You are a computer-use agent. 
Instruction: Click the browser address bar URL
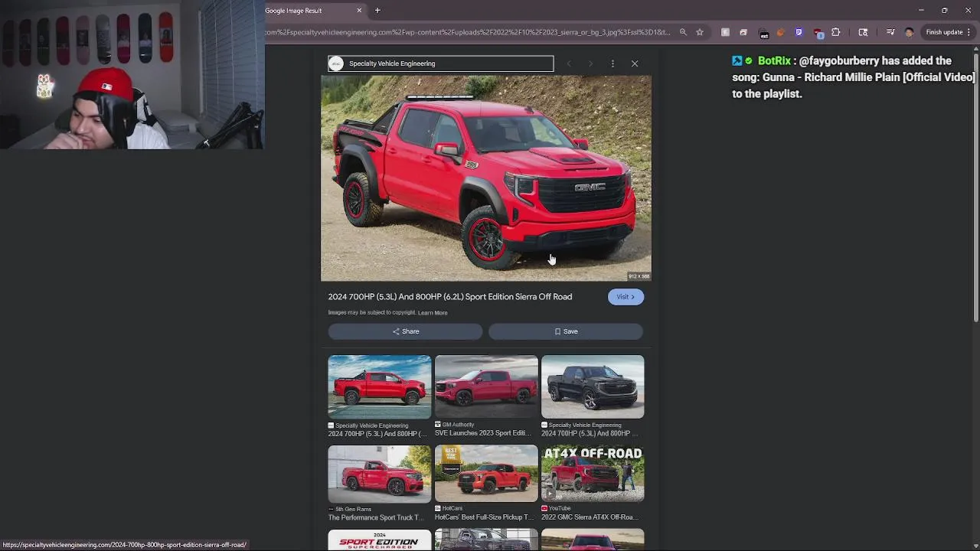point(469,32)
